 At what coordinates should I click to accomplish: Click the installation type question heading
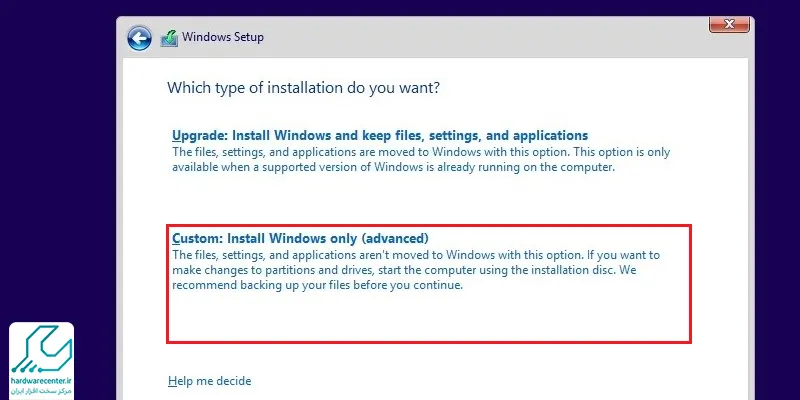click(x=304, y=88)
